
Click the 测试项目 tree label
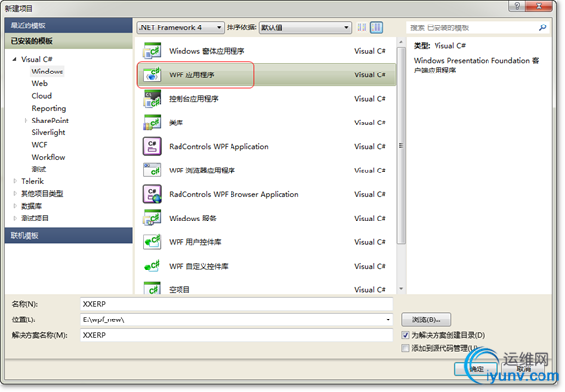34,219
